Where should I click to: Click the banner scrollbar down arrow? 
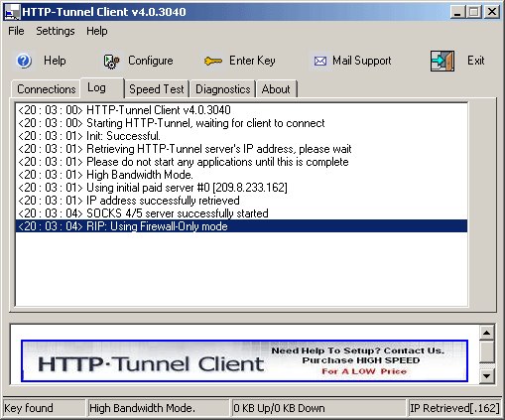[x=487, y=376]
